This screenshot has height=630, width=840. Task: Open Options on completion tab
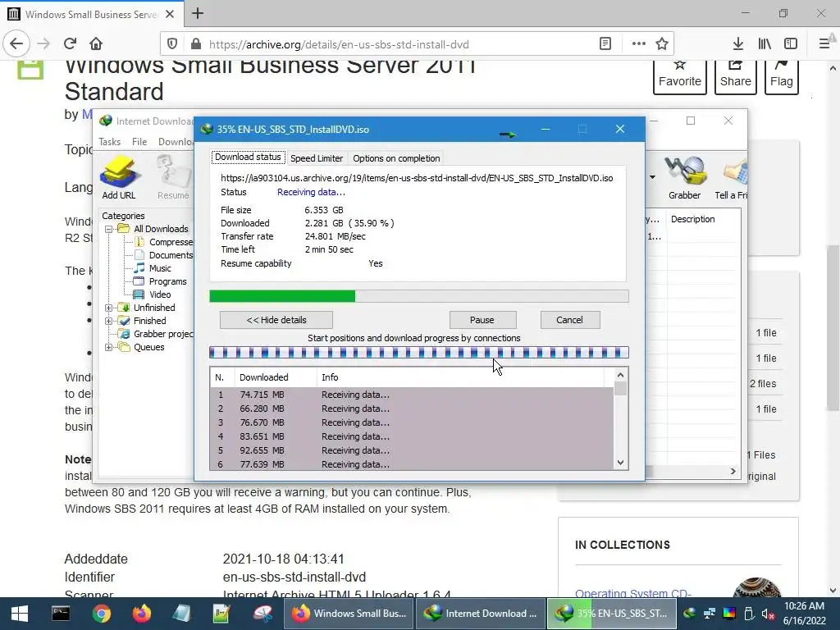(396, 158)
